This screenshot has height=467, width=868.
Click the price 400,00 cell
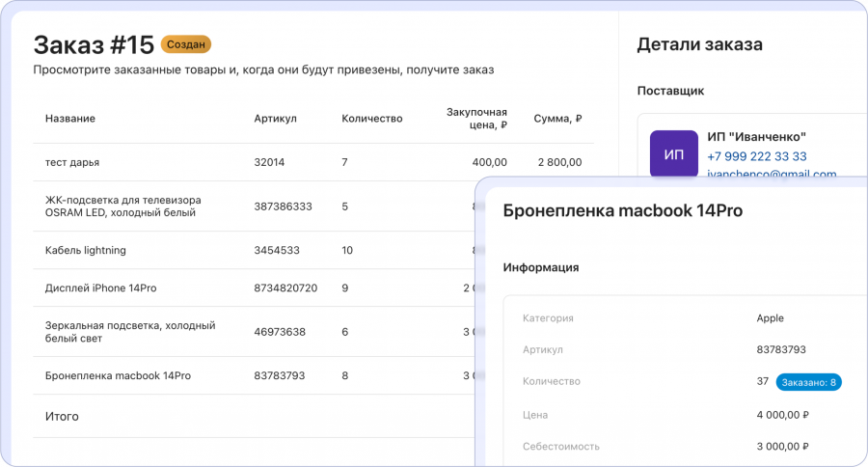489,162
